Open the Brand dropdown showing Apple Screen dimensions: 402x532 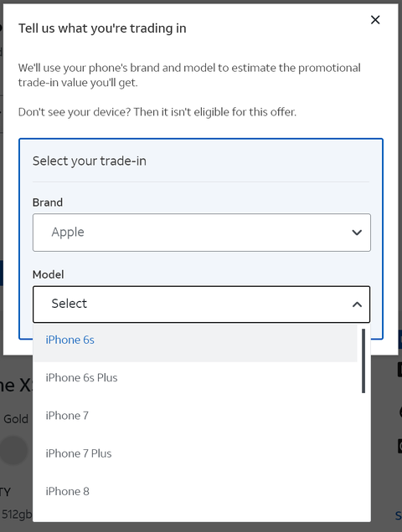(202, 233)
